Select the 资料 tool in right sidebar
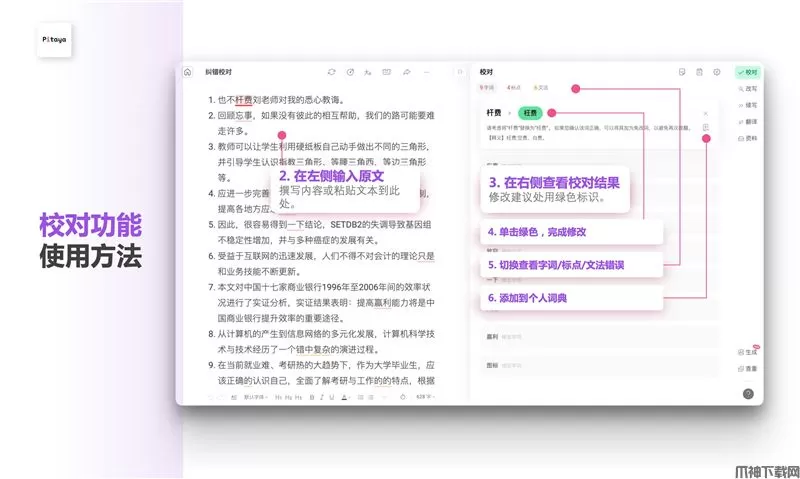Screen dimensions: 800x479 [x=747, y=138]
